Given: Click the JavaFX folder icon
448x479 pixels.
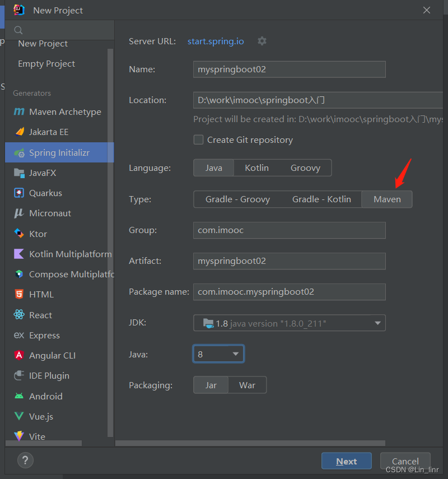Looking at the screenshot, I should 19,173.
